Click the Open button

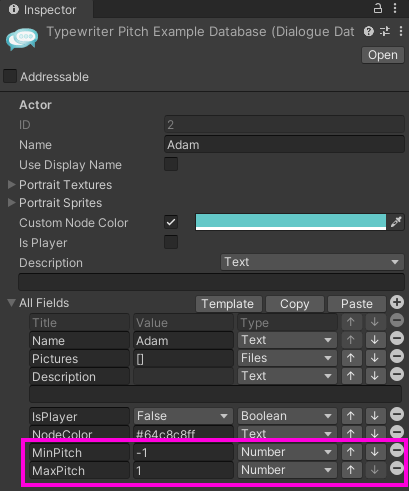coord(383,55)
